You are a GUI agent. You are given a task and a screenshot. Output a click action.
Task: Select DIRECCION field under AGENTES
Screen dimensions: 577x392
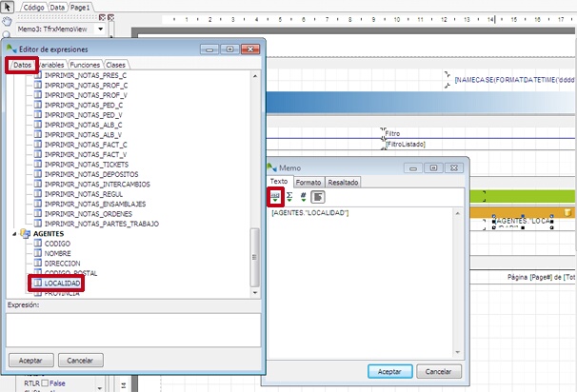[62, 264]
